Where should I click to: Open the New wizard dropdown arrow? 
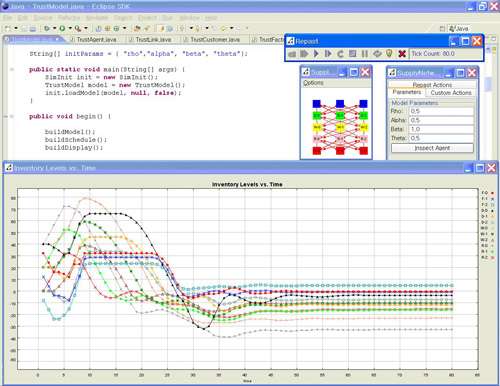click(16, 28)
